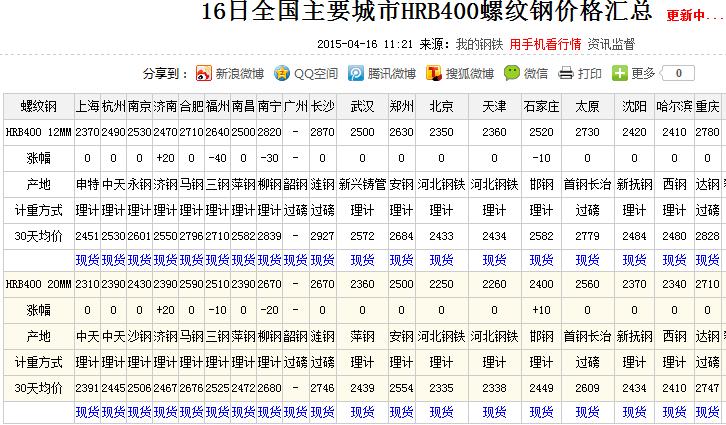Open 现货 link under 天津 in 20MM section
Image resolution: width=726 pixels, height=425 pixels.
click(494, 412)
